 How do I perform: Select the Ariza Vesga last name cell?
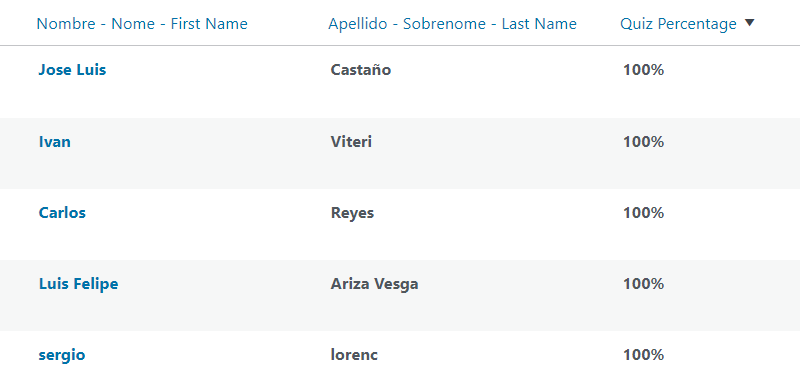click(x=374, y=284)
